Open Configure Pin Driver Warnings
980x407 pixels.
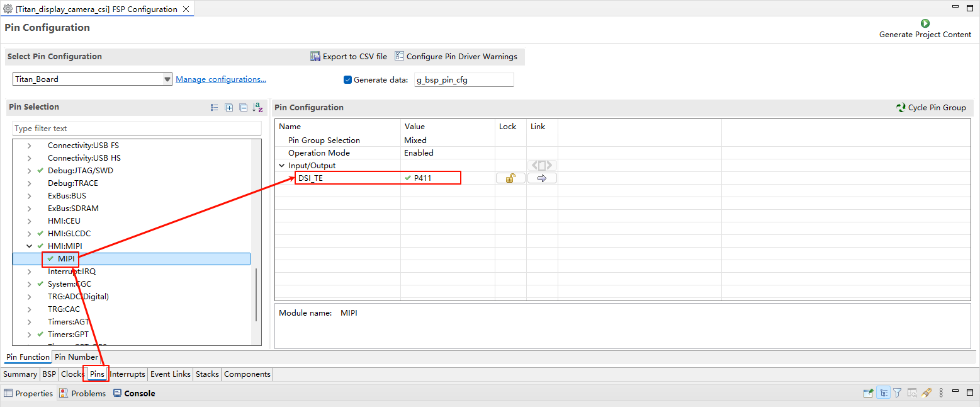tap(456, 57)
